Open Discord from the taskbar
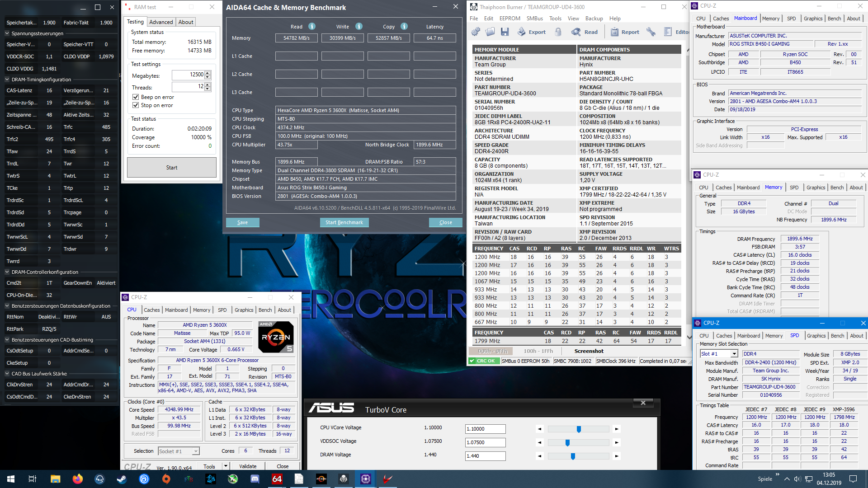 [255, 479]
